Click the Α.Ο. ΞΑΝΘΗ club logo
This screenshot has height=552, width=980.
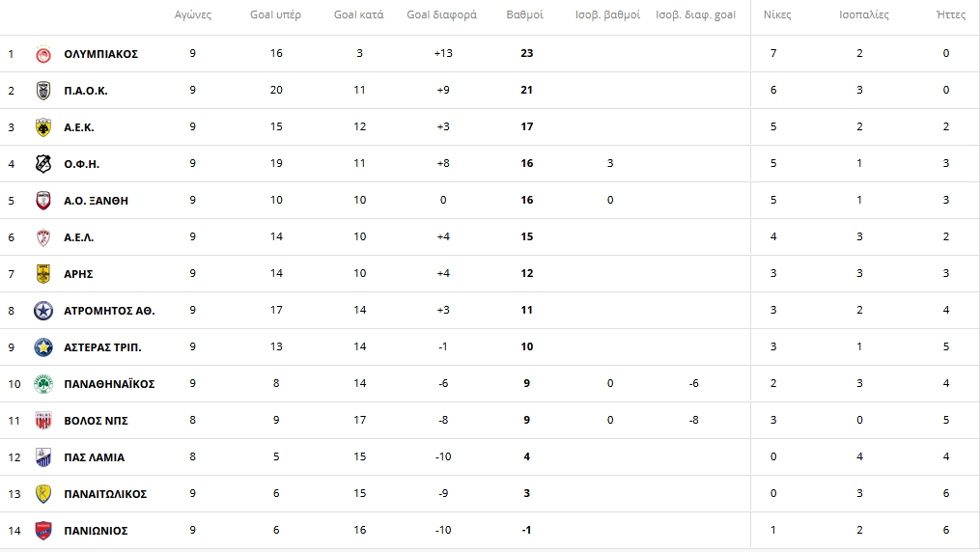pyautogui.click(x=42, y=201)
